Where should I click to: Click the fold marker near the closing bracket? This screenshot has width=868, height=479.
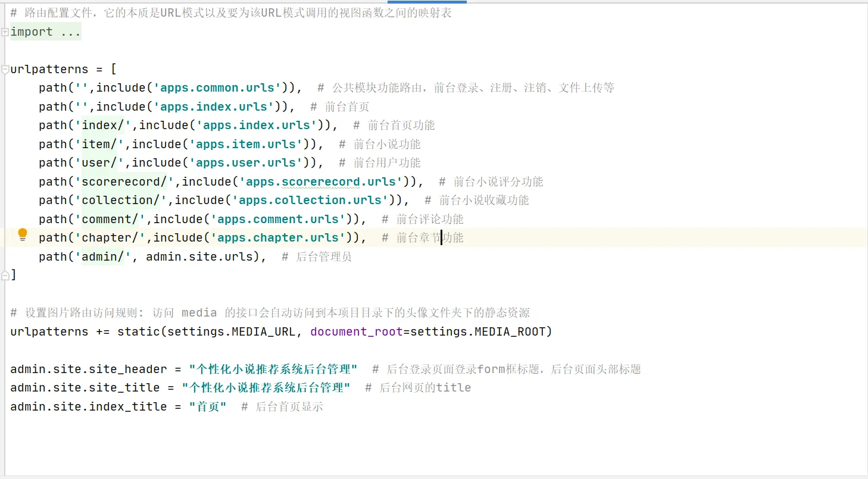pos(5,274)
